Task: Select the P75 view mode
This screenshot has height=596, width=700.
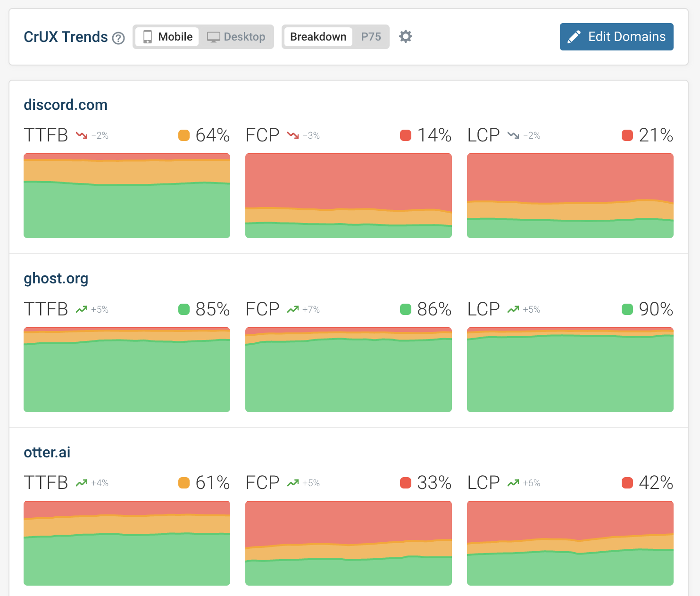Action: pyautogui.click(x=371, y=37)
